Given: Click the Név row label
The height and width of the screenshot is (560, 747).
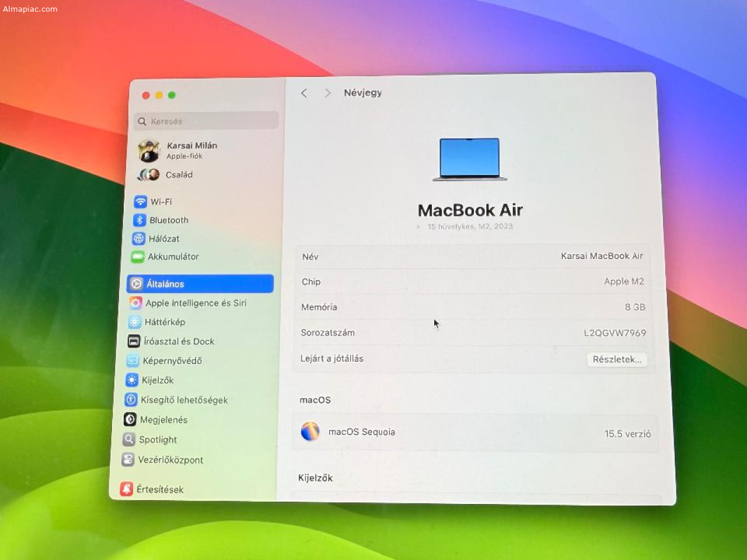Looking at the screenshot, I should pos(310,257).
